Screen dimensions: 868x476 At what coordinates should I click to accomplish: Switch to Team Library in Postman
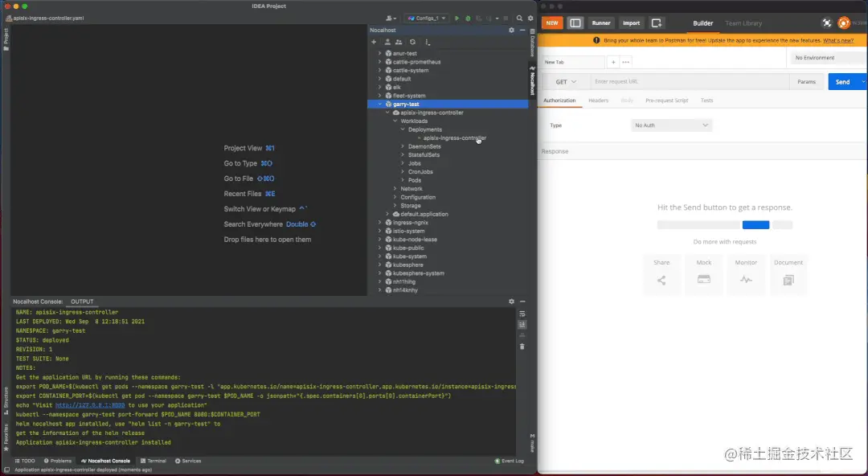pyautogui.click(x=743, y=23)
